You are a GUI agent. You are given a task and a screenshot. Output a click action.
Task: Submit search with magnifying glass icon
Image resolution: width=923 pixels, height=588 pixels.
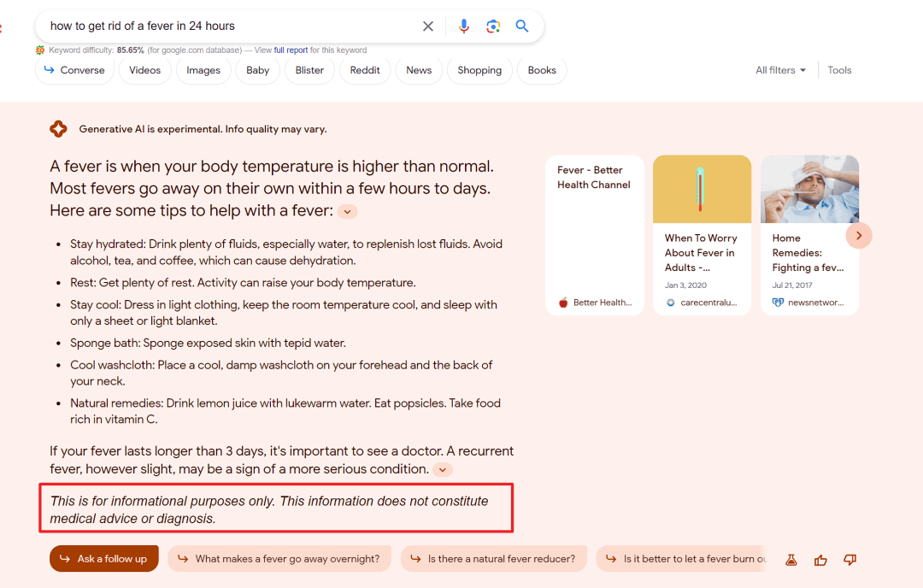click(521, 26)
